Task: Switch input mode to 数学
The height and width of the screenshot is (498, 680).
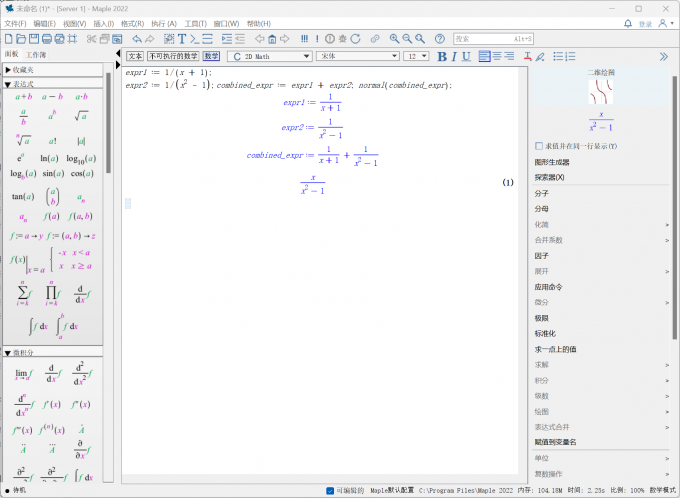Action: (211, 57)
